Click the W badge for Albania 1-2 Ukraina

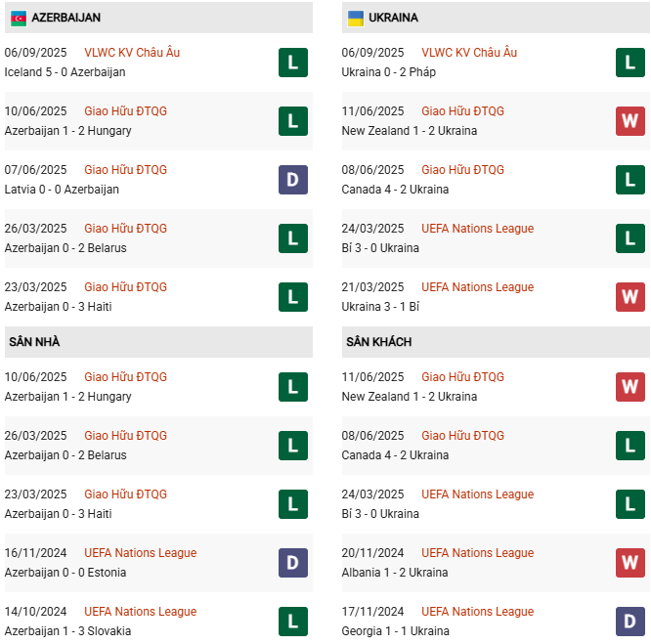click(629, 563)
